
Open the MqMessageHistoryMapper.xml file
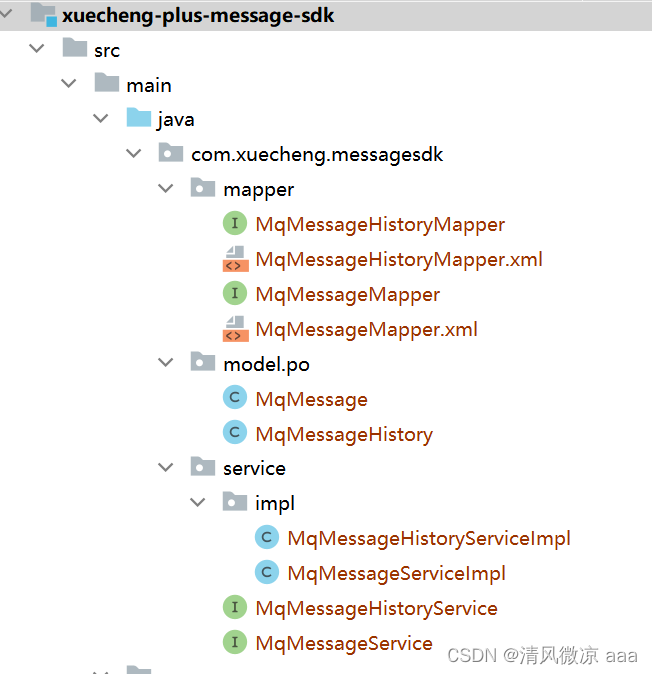[399, 260]
